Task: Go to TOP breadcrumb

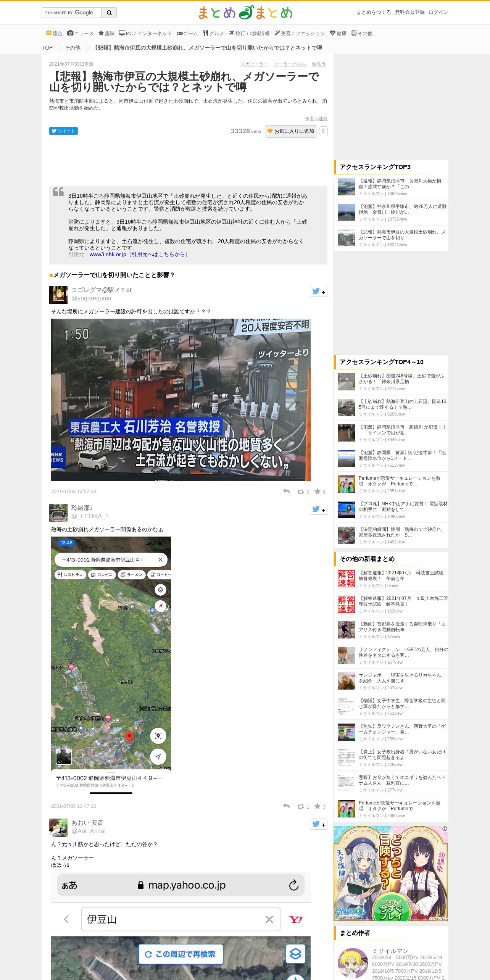Action: pyautogui.click(x=47, y=48)
